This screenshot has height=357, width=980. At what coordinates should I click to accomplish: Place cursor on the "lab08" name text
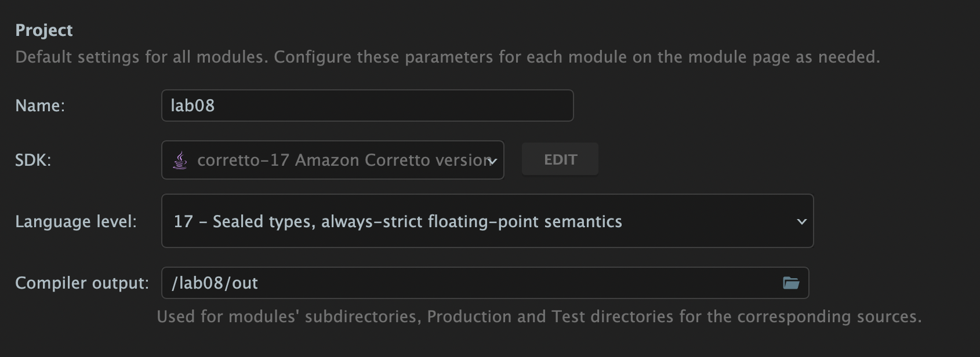pyautogui.click(x=193, y=105)
